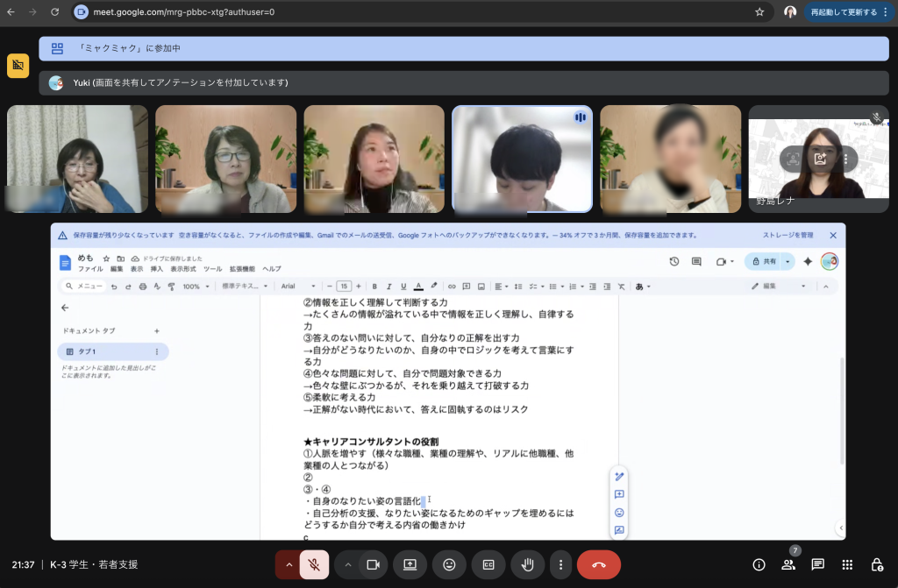Image resolution: width=898 pixels, height=588 pixels.
Task: Unmute the microphone
Action: (314, 565)
